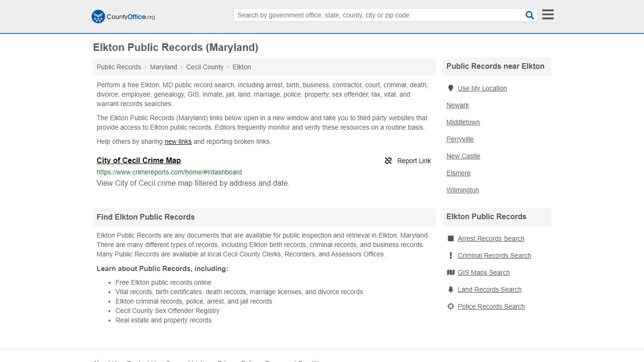Open Police Records Search link

pos(491,306)
